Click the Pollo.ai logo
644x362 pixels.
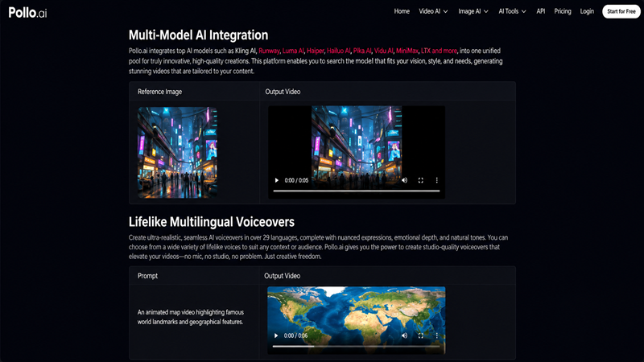[27, 13]
